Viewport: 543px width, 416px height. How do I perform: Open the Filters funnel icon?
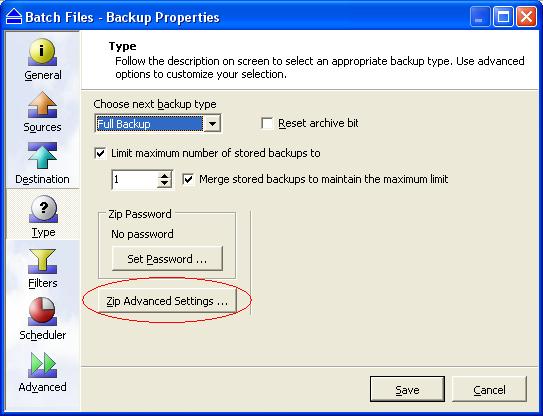pyautogui.click(x=42, y=262)
